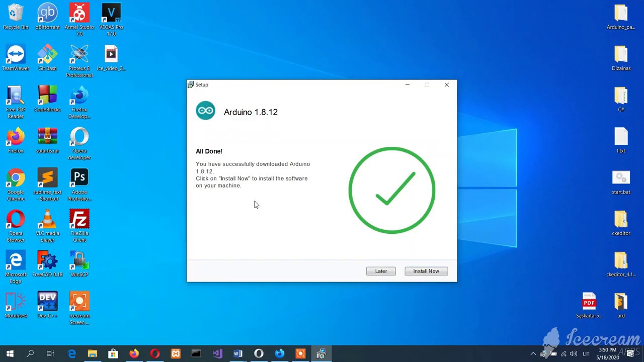
Task: Open FreeCAD 0.18 desktop shortcut
Action: click(47, 264)
